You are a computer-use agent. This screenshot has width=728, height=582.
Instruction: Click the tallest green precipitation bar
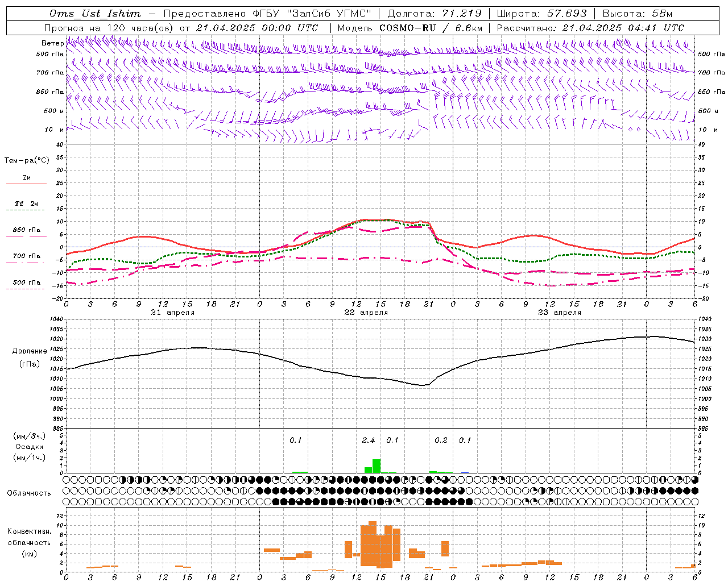(x=377, y=466)
